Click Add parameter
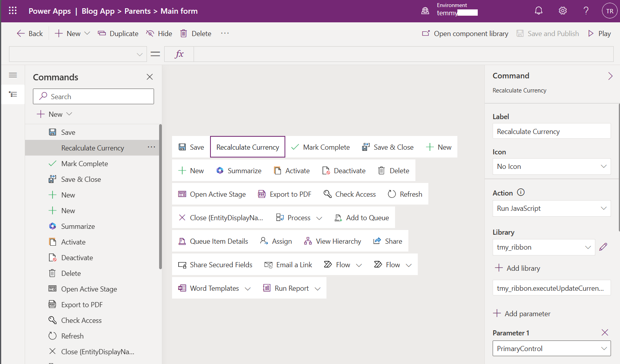This screenshot has width=620, height=364. tap(522, 313)
